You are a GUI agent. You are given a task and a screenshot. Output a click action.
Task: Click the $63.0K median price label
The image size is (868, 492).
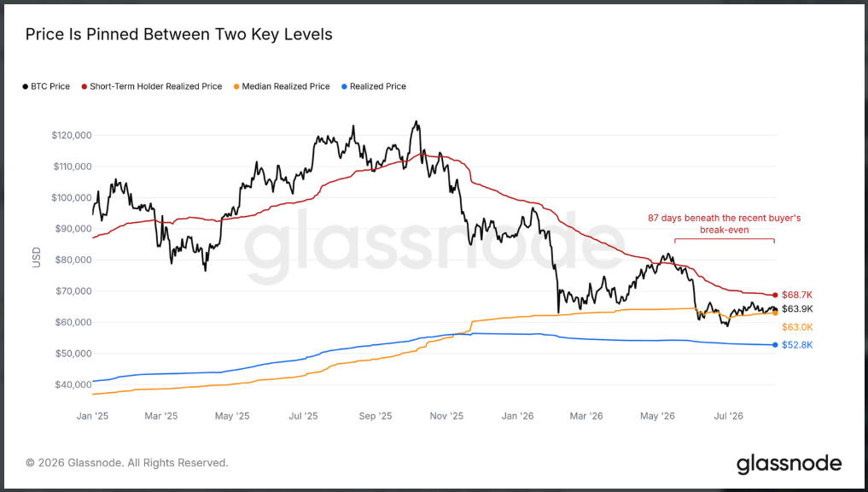(x=797, y=327)
